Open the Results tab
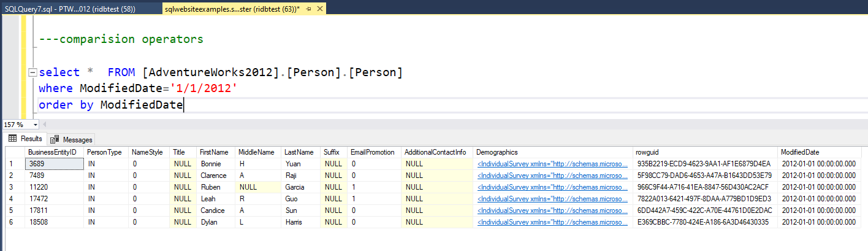Screen dimensions: 868x251 pyautogui.click(x=25, y=139)
